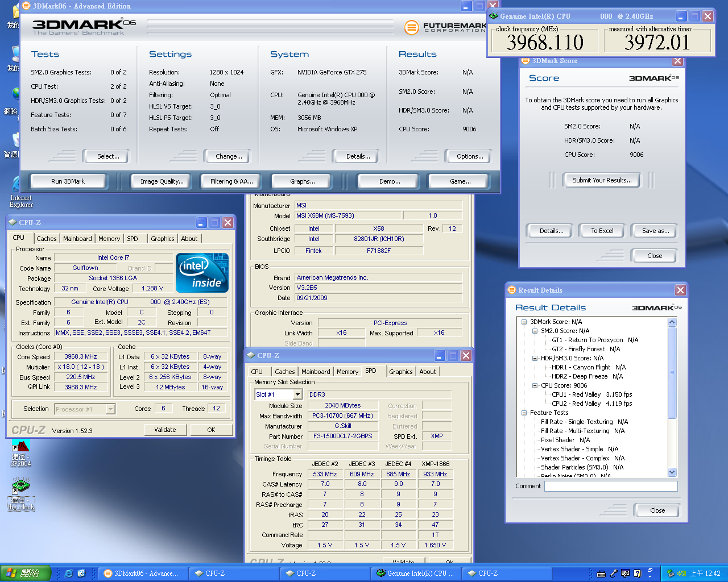
Task: Click Submit Your Results... button
Action: point(602,180)
